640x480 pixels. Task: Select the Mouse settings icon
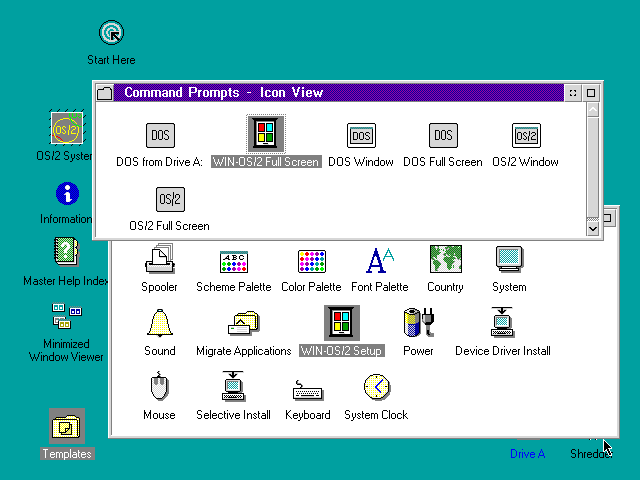click(159, 386)
